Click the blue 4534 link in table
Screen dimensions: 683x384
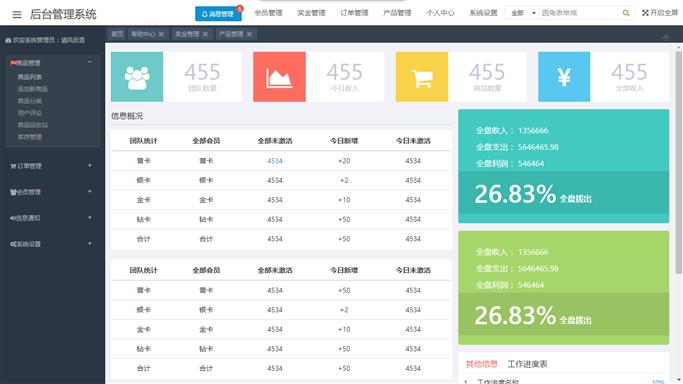[275, 161]
